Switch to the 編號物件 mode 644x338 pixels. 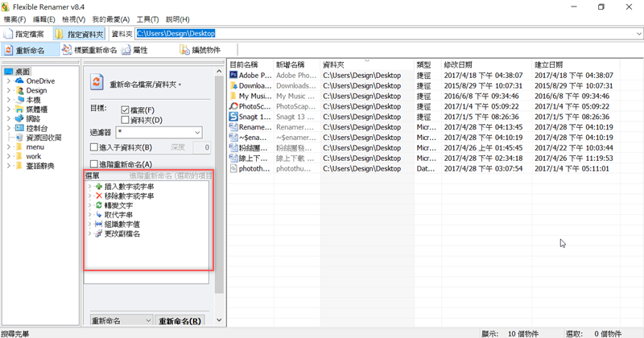200,50
